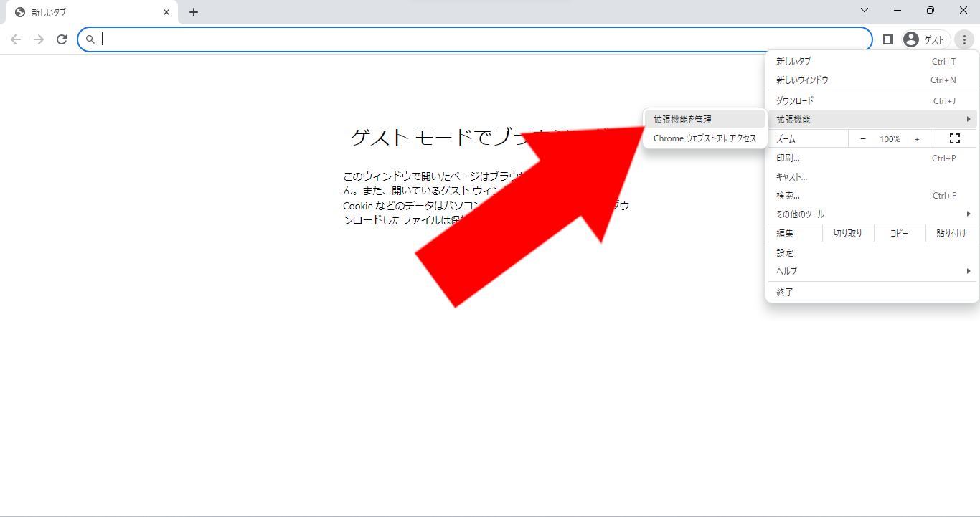Click the three-dot Chrome menu icon
Image resolution: width=980 pixels, height=517 pixels.
tap(965, 39)
